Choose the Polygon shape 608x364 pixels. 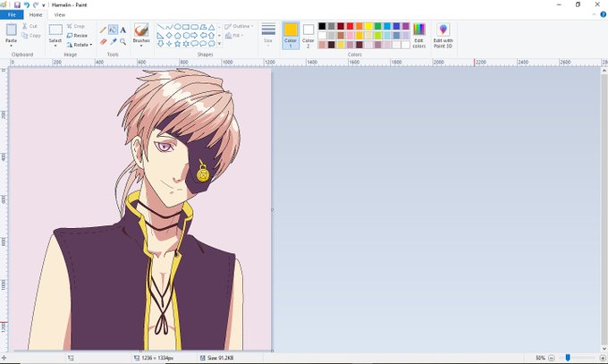[203, 27]
